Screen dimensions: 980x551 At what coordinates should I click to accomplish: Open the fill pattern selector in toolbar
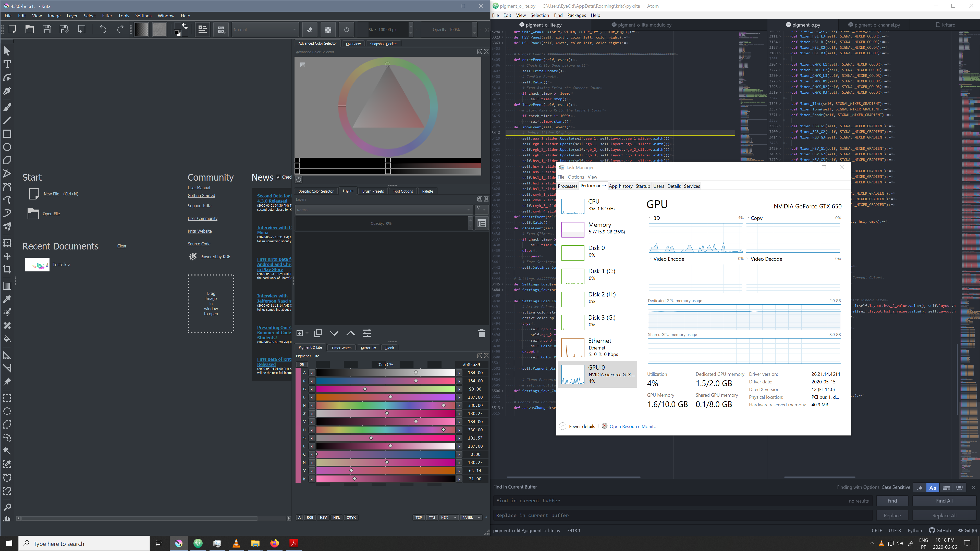[x=160, y=29]
